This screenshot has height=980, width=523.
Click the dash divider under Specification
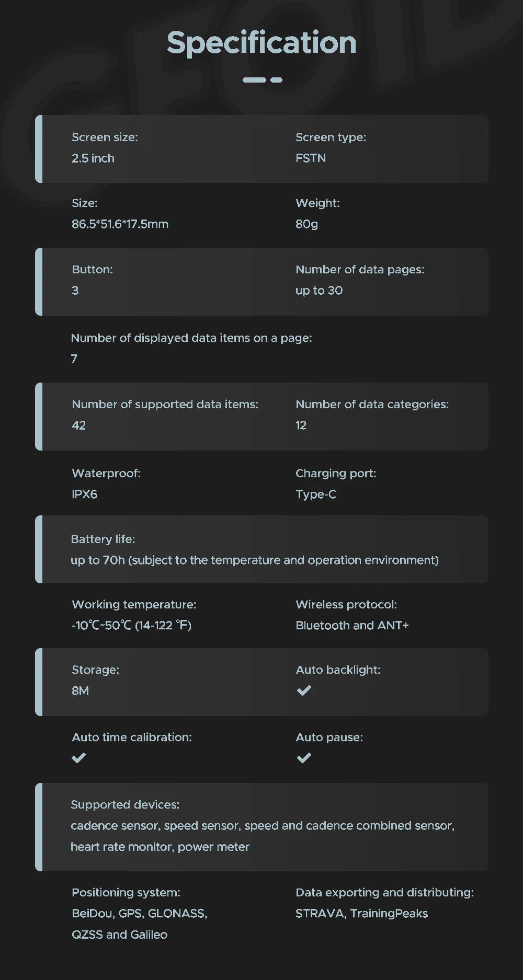(262, 80)
